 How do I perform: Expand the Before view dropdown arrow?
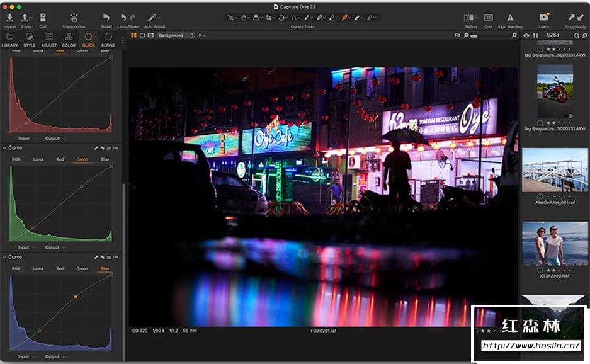pyautogui.click(x=477, y=18)
